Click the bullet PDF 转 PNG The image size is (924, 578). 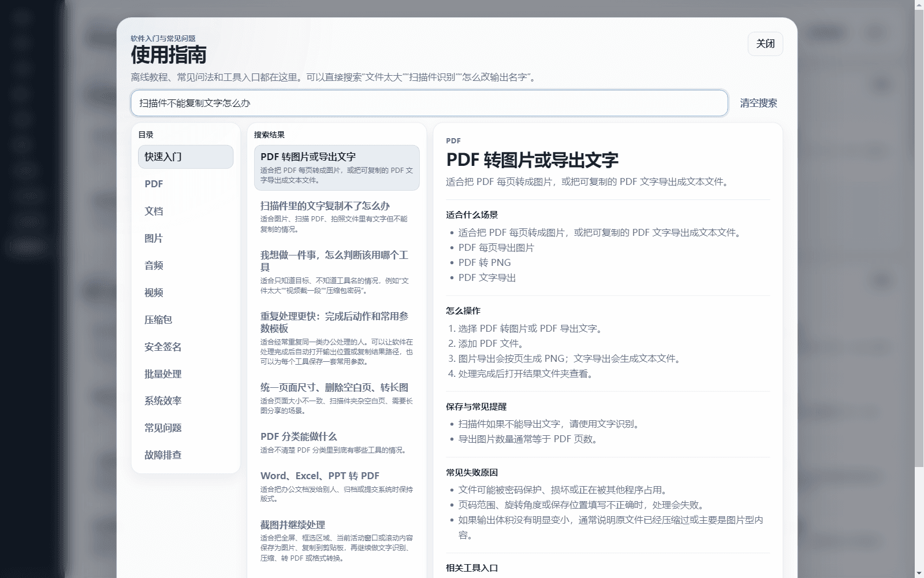pyautogui.click(x=485, y=262)
